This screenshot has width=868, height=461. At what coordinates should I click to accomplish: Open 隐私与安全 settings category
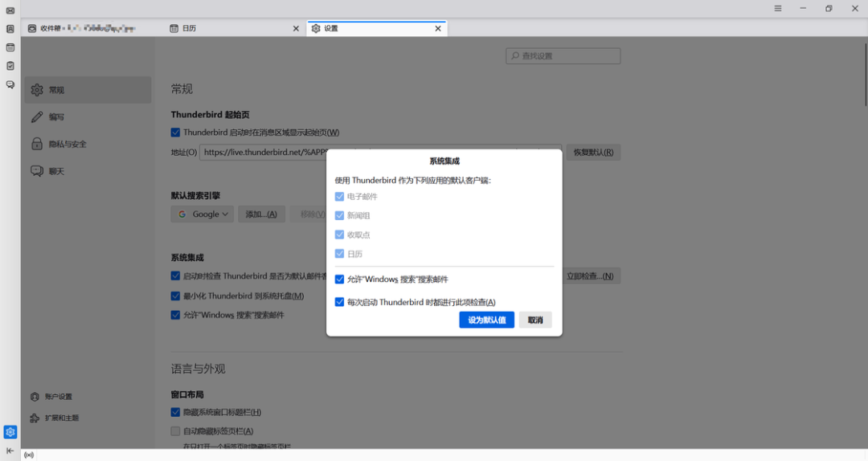tap(88, 144)
